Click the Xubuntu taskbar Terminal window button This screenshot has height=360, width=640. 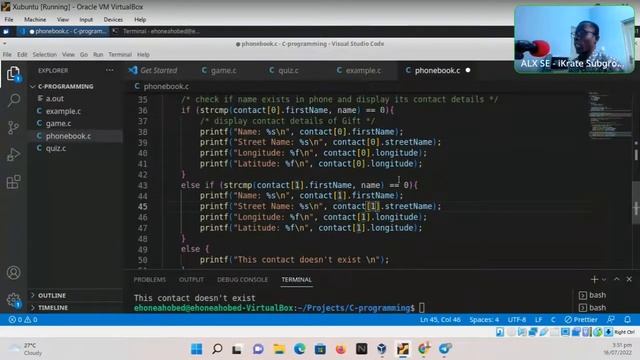(157, 31)
